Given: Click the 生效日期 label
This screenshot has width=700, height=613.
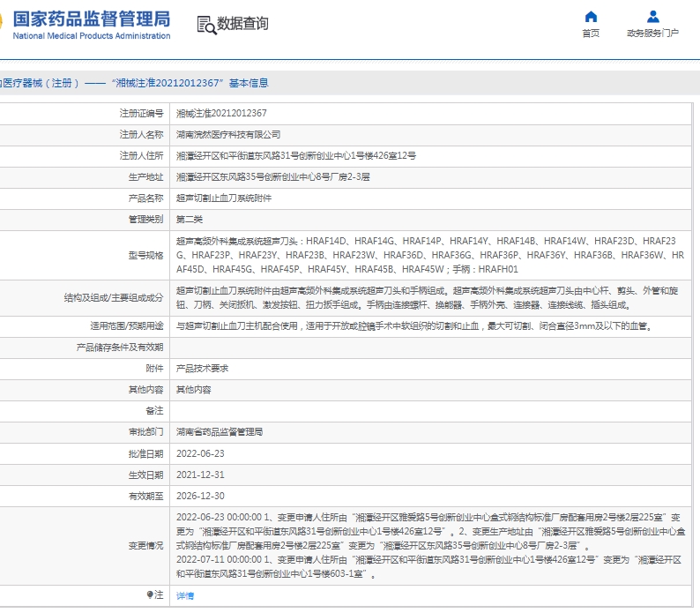Looking at the screenshot, I should point(146,475).
